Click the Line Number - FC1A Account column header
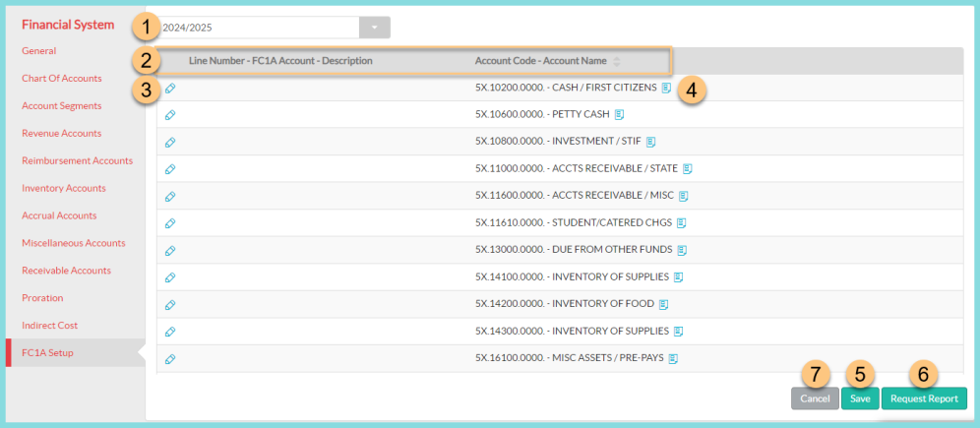Viewport: 980px width, 428px height. point(280,61)
